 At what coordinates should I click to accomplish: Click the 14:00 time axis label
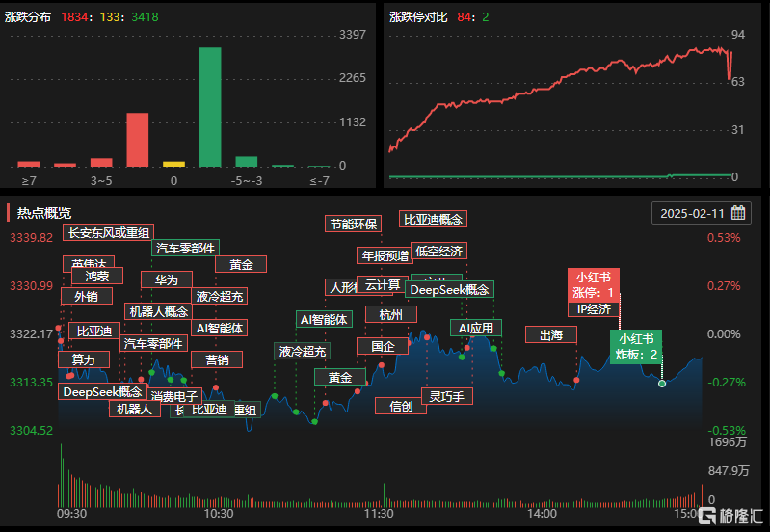[543, 514]
